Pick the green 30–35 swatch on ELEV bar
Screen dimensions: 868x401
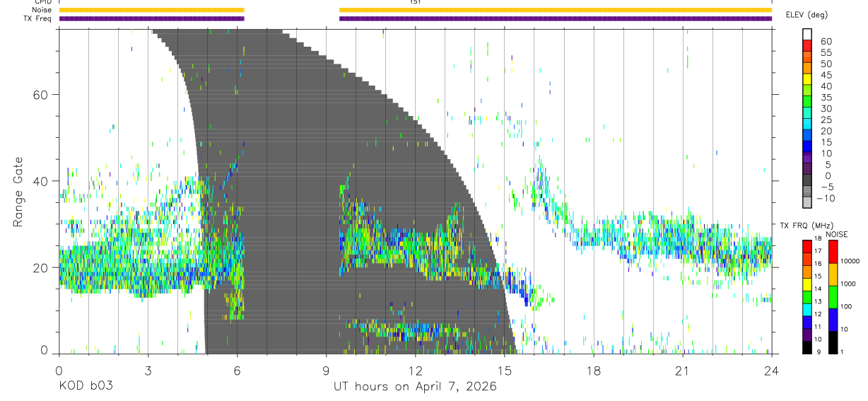pos(807,101)
